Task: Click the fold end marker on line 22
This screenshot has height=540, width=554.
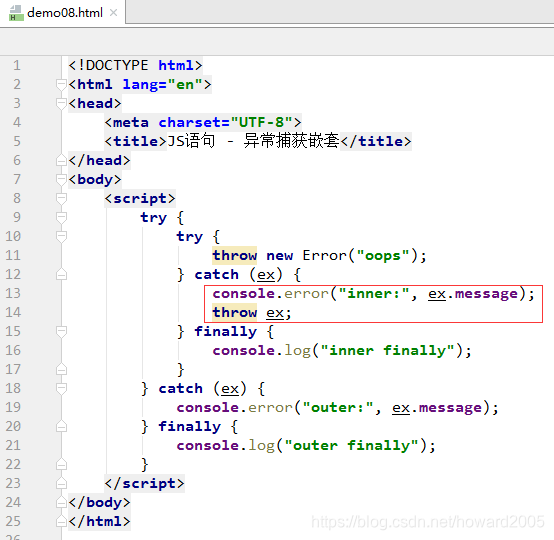Action: [61, 464]
